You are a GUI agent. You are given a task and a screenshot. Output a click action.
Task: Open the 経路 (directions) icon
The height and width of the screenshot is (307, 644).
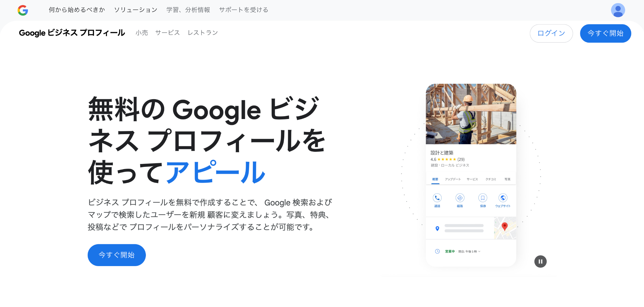coord(459,198)
